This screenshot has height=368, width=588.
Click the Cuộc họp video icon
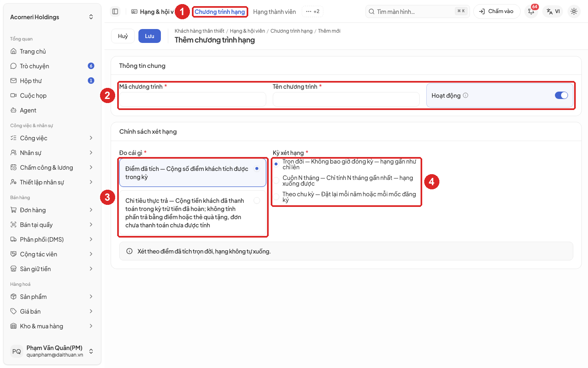pyautogui.click(x=13, y=96)
